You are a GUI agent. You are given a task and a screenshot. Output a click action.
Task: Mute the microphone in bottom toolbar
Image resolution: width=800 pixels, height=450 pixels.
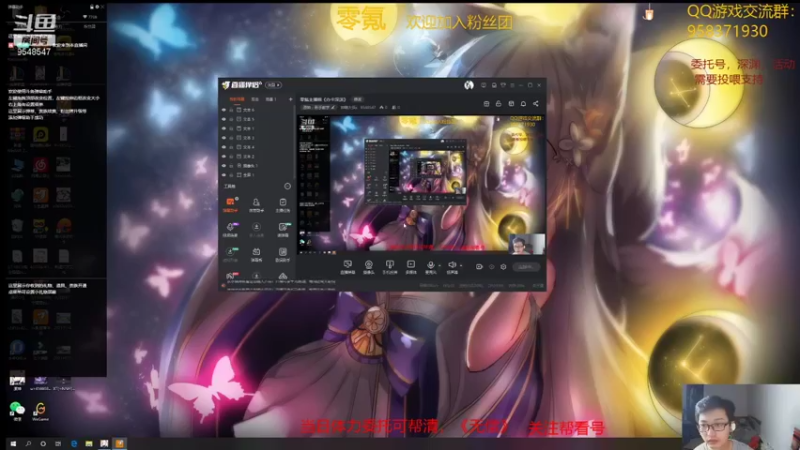[431, 266]
